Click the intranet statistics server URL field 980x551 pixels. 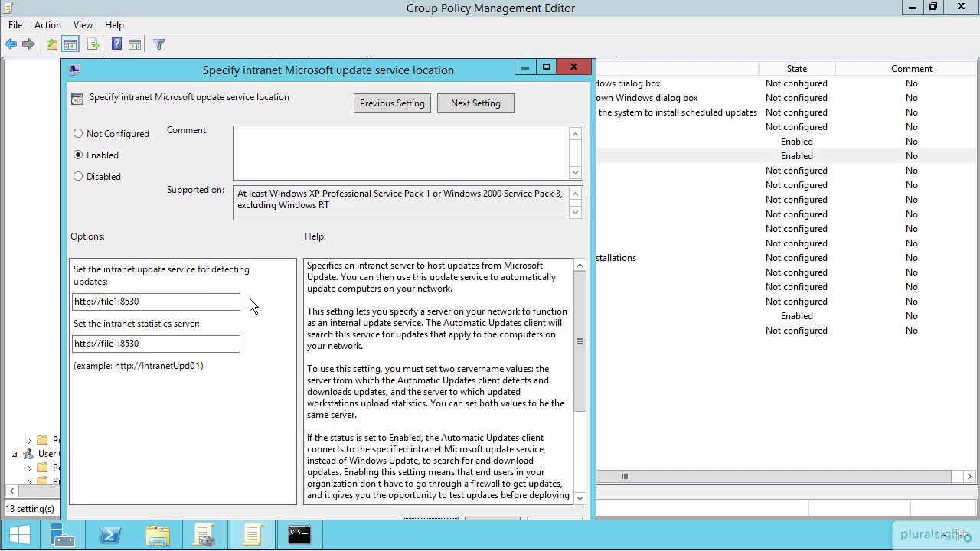156,344
